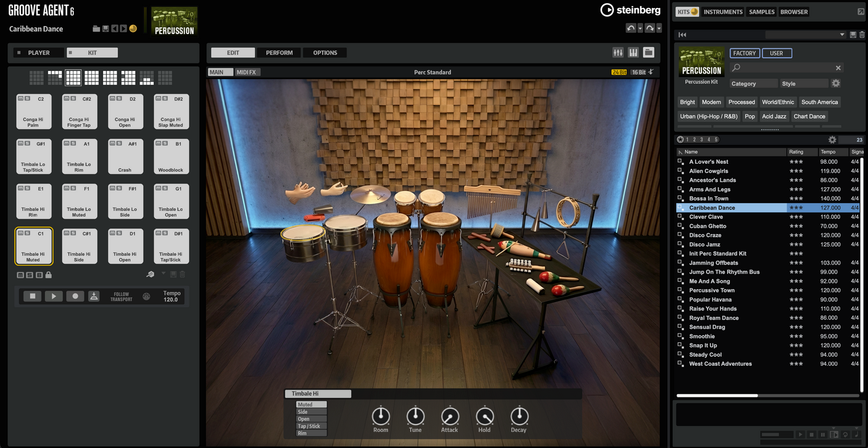Open the INSTRUMENTS tab
The image size is (868, 448).
723,11
